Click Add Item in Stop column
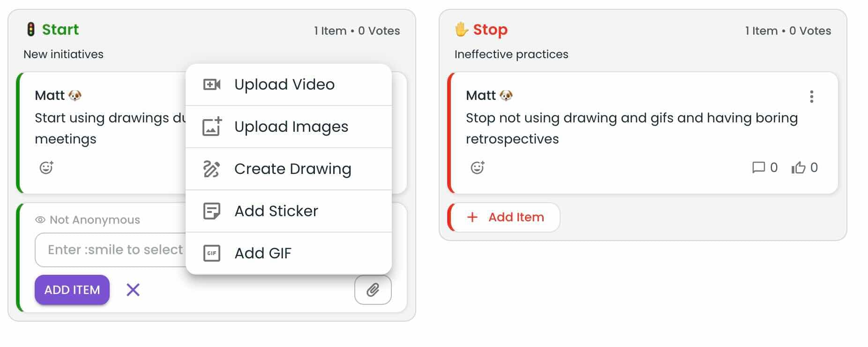This screenshot has width=868, height=347. pyautogui.click(x=506, y=217)
